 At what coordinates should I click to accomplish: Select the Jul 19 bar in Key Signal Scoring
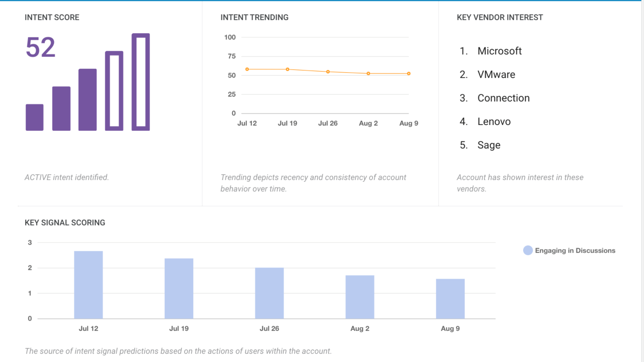point(179,289)
